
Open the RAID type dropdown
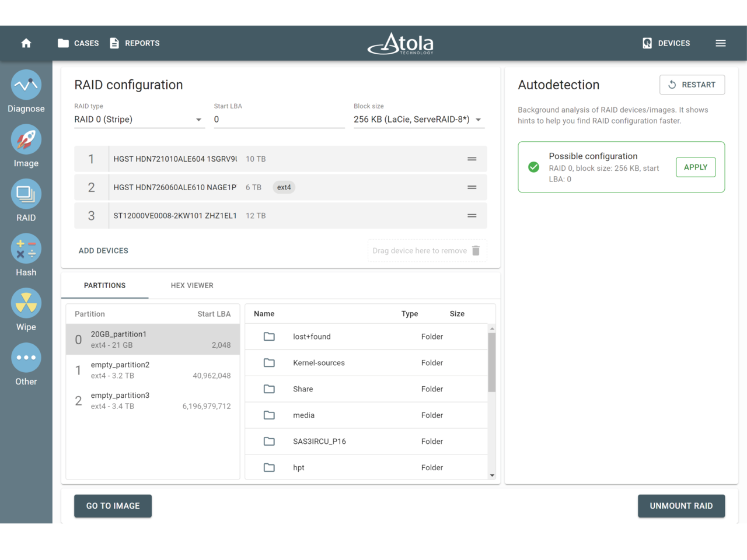click(139, 120)
